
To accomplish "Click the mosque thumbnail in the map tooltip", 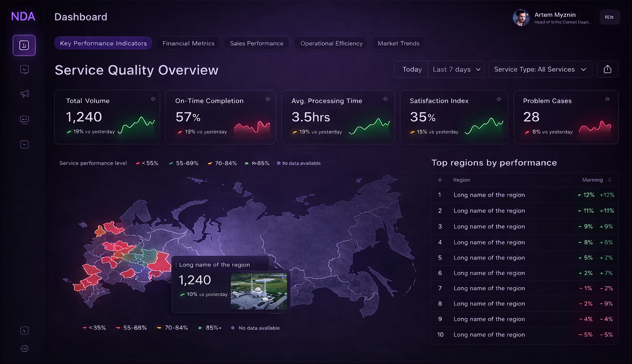I will pyautogui.click(x=259, y=291).
